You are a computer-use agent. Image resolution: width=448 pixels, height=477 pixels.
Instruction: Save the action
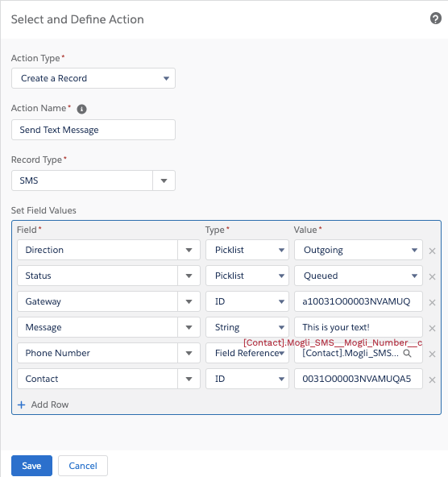coord(31,466)
